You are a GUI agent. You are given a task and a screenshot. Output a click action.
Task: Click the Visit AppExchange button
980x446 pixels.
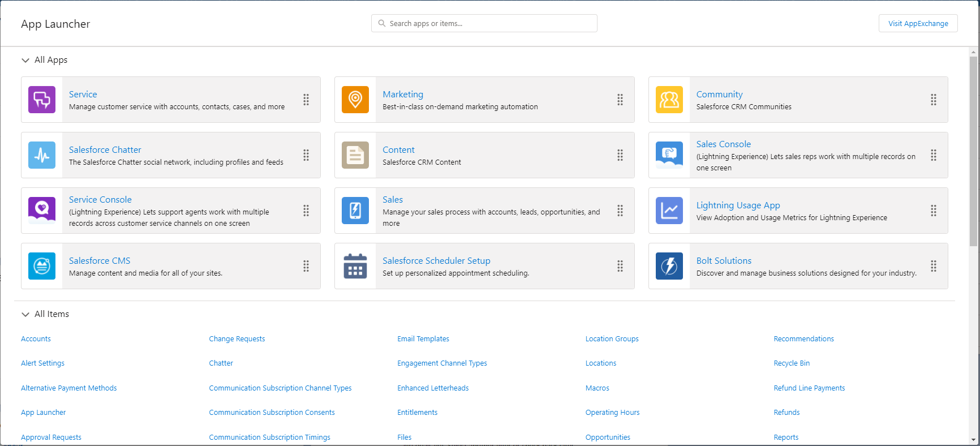click(x=918, y=23)
